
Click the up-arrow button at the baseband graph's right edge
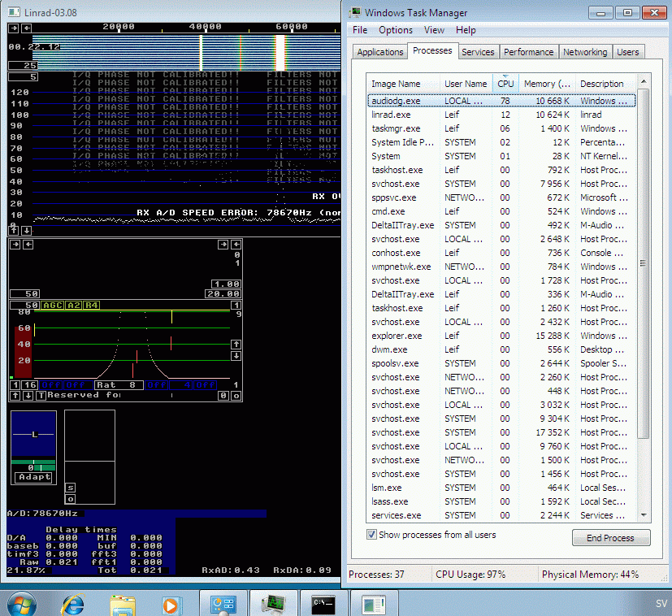point(236,345)
